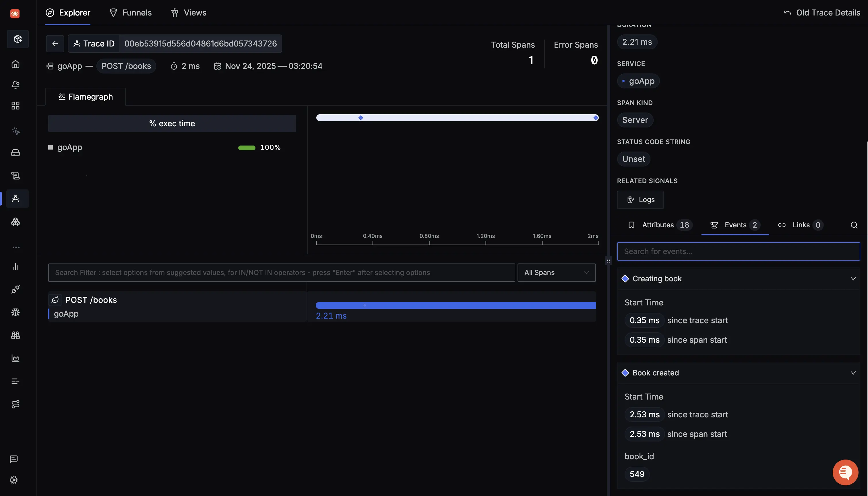Collapse the Book created event
Screen dimensions: 868x496
coord(853,373)
